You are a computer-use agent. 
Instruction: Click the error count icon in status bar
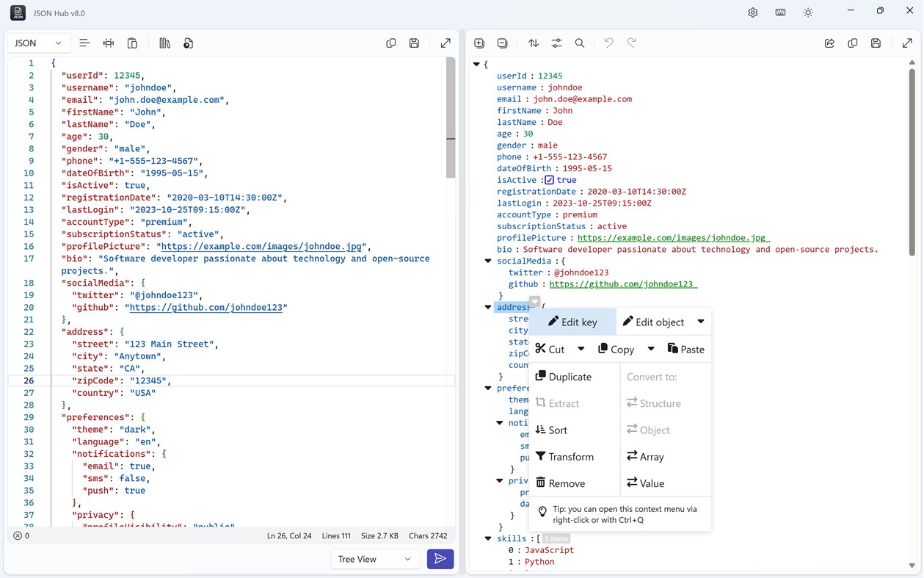click(18, 536)
